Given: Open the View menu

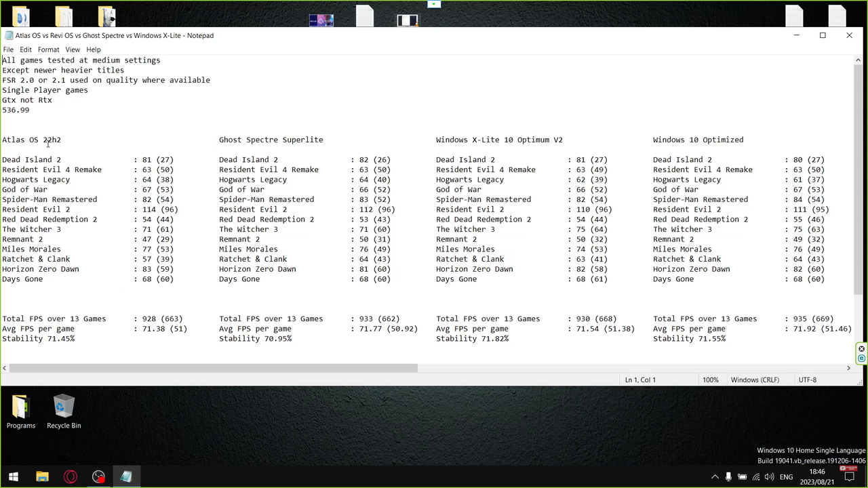Looking at the screenshot, I should point(73,49).
